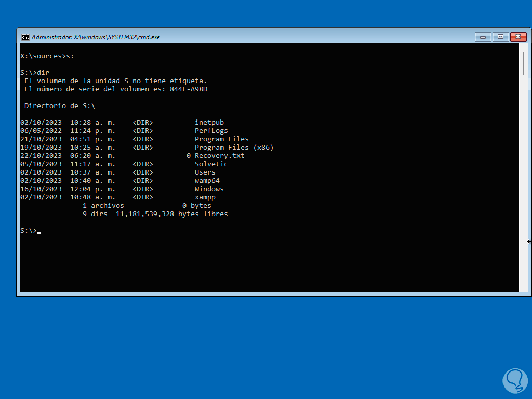Screen dimensions: 532x399
Task: Select the Recovery.txt file entry
Action: [219, 155]
